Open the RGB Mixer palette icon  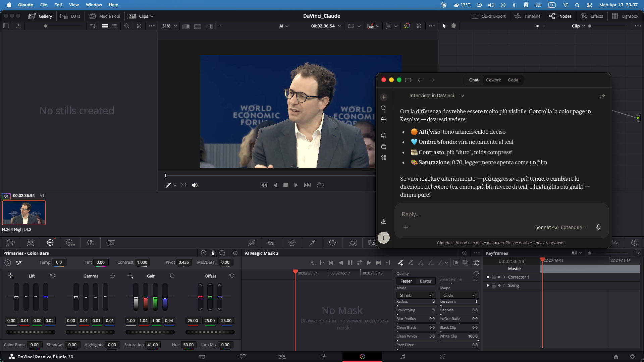pos(91,243)
